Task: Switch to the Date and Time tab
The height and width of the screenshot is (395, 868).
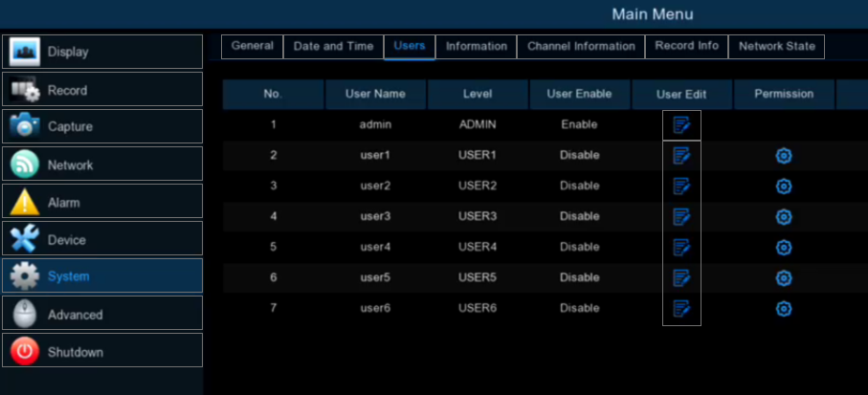Action: tap(333, 47)
